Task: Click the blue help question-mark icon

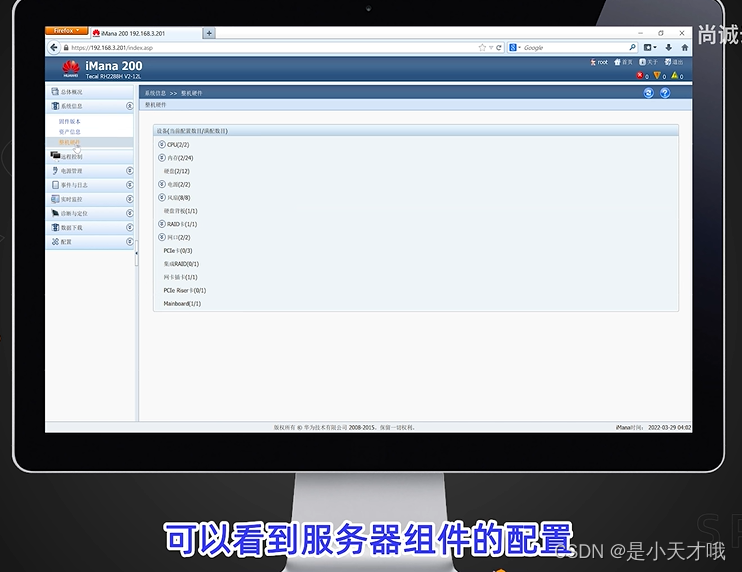Action: [665, 93]
